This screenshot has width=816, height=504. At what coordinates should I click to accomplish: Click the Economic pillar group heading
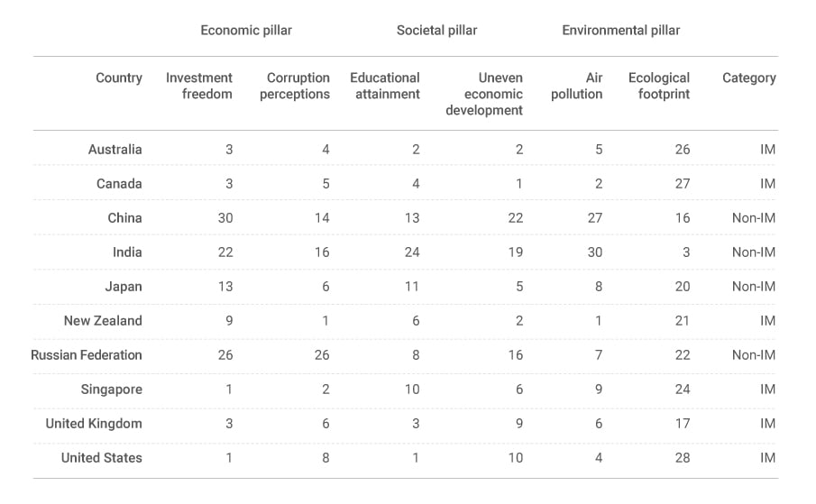(246, 31)
